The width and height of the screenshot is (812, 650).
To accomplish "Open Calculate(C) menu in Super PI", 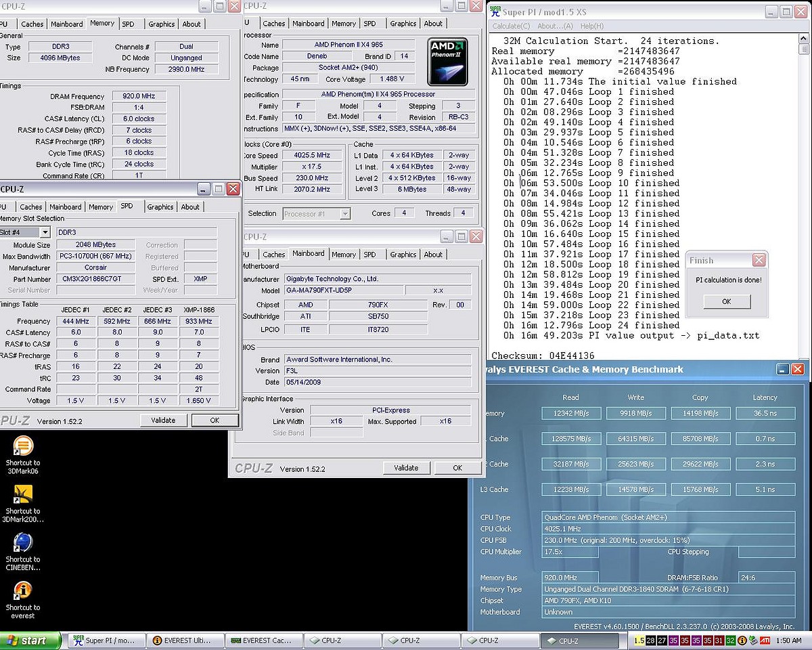I will (x=511, y=26).
